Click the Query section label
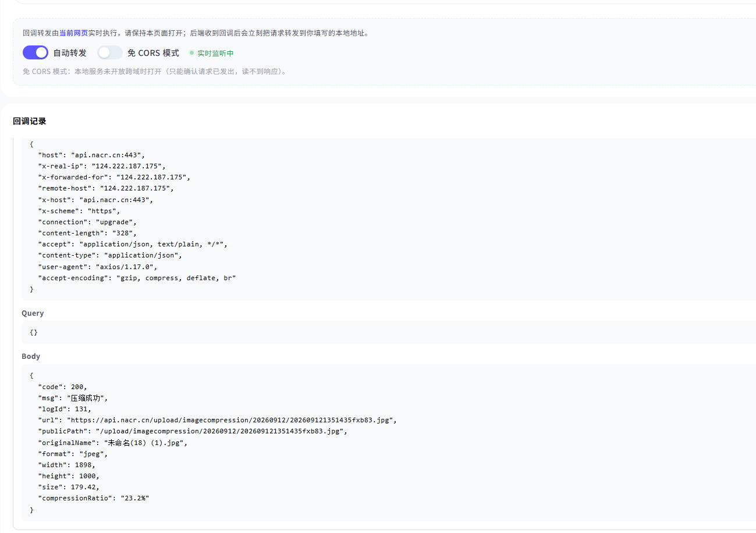Image resolution: width=756 pixels, height=533 pixels. [x=33, y=313]
